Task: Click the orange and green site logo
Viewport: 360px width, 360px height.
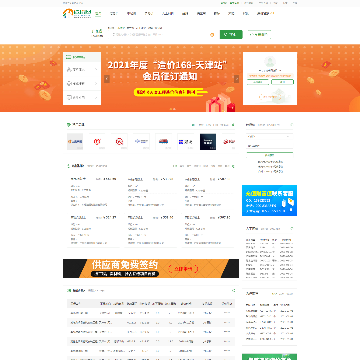Action: (77, 13)
